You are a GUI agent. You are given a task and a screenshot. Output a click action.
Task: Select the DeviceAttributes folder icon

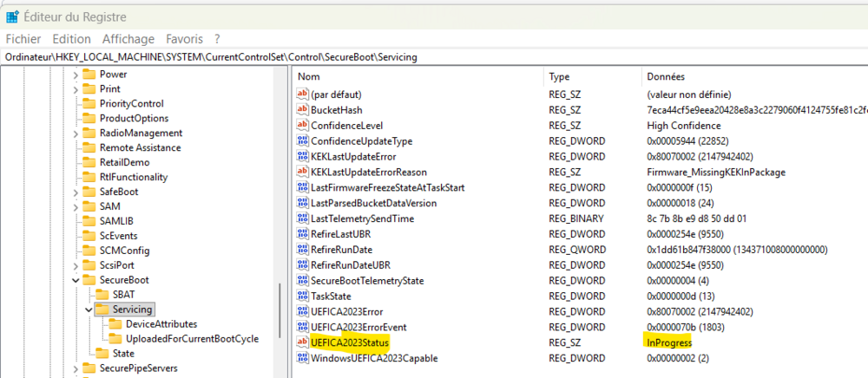coord(115,324)
